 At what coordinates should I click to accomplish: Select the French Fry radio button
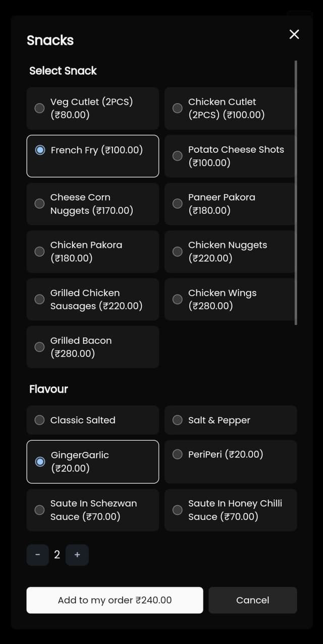click(x=40, y=150)
